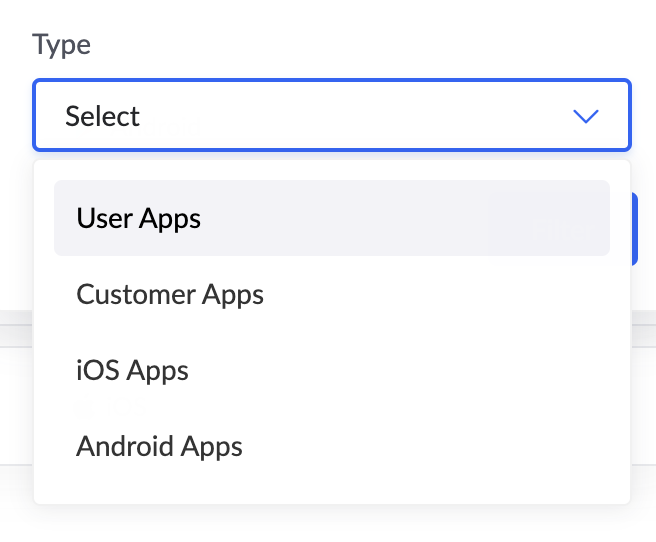Viewport: 656px width, 542px height.
Task: Click the Select placeholder text
Action: (x=102, y=116)
